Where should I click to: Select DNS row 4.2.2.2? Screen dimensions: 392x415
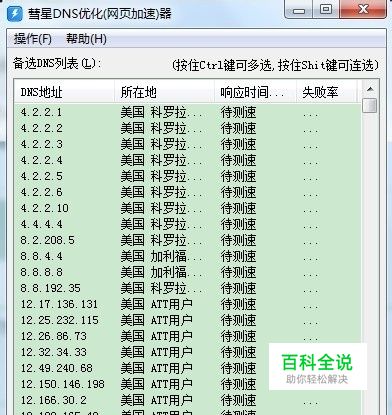pos(188,128)
